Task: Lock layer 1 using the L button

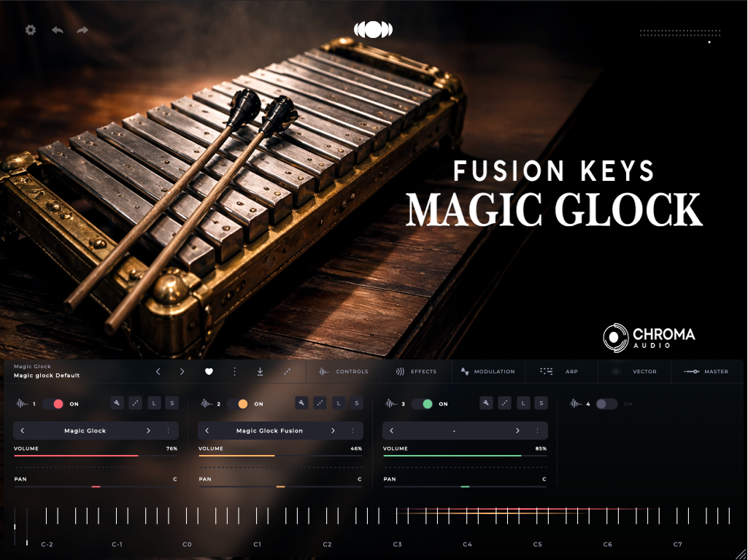Action: tap(154, 403)
